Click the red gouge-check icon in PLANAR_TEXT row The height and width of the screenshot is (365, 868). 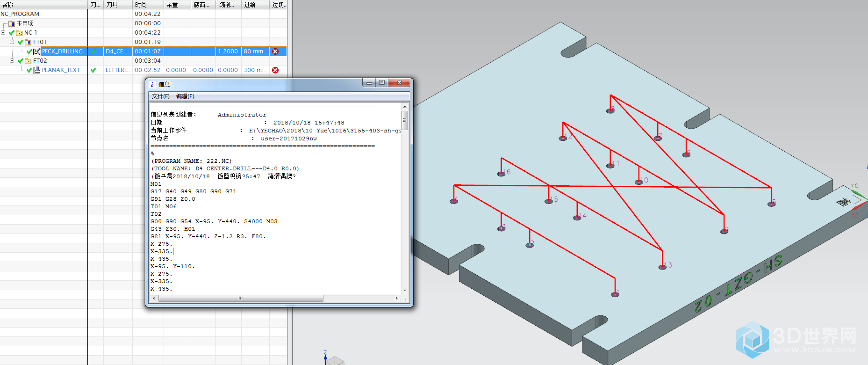point(275,70)
